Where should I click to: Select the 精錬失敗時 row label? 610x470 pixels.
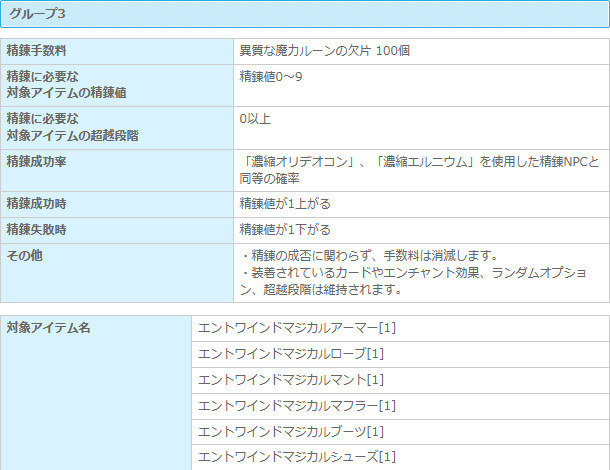click(x=36, y=229)
